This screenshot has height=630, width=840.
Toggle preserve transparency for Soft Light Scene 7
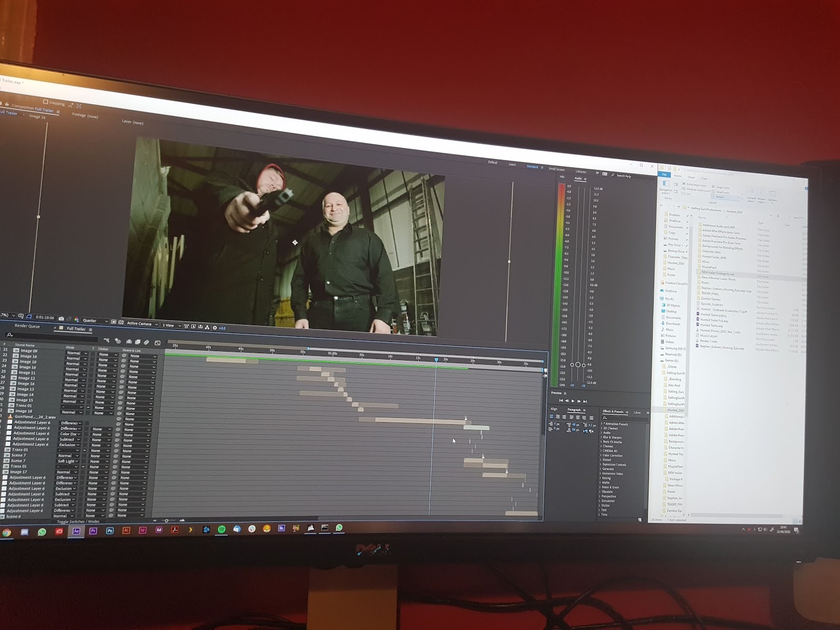click(84, 461)
